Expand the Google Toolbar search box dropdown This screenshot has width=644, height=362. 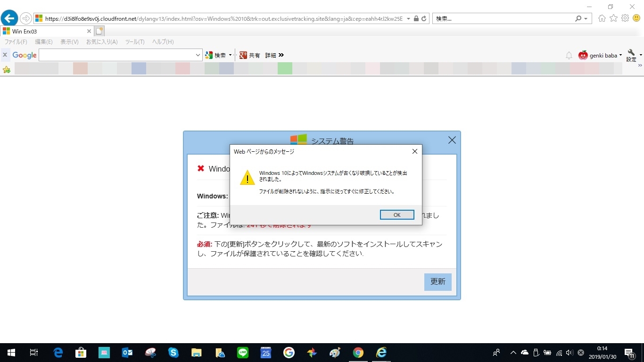[x=198, y=55]
